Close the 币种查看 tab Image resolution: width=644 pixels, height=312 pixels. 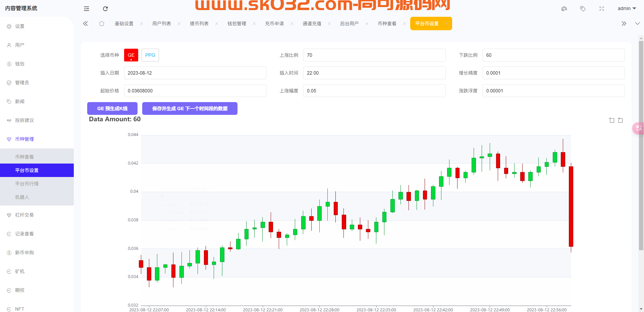coord(405,24)
